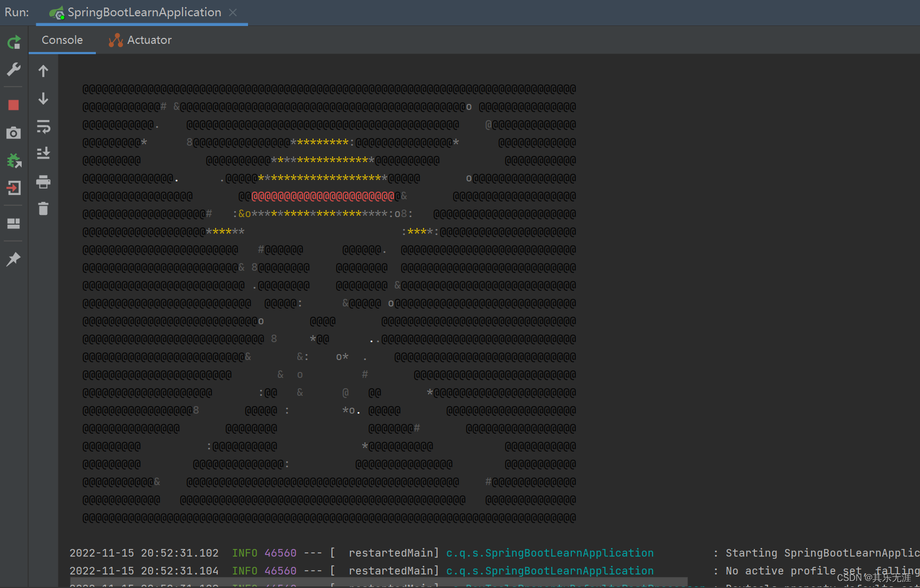Rerun SpringBootLearnApplication with the green arrow

14,42
